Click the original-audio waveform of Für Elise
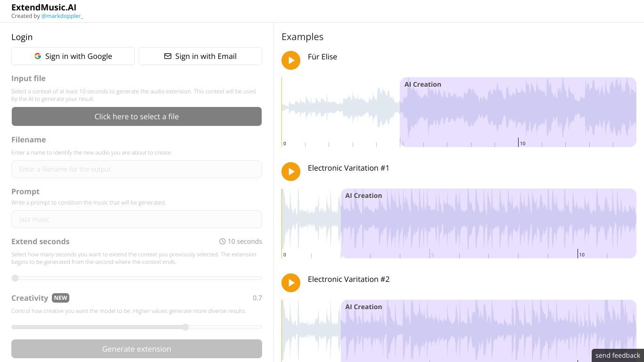 341,108
